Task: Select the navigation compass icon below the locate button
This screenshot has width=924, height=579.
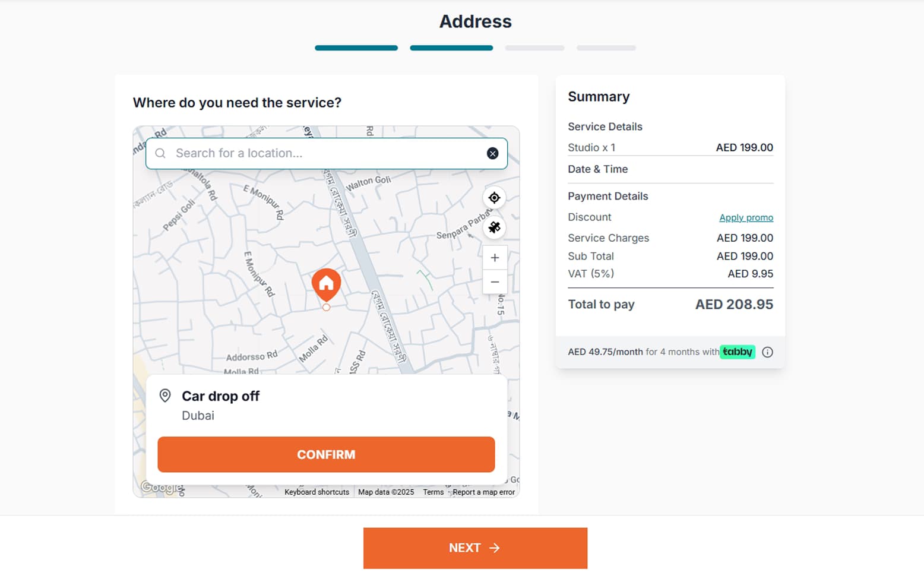Action: point(495,227)
